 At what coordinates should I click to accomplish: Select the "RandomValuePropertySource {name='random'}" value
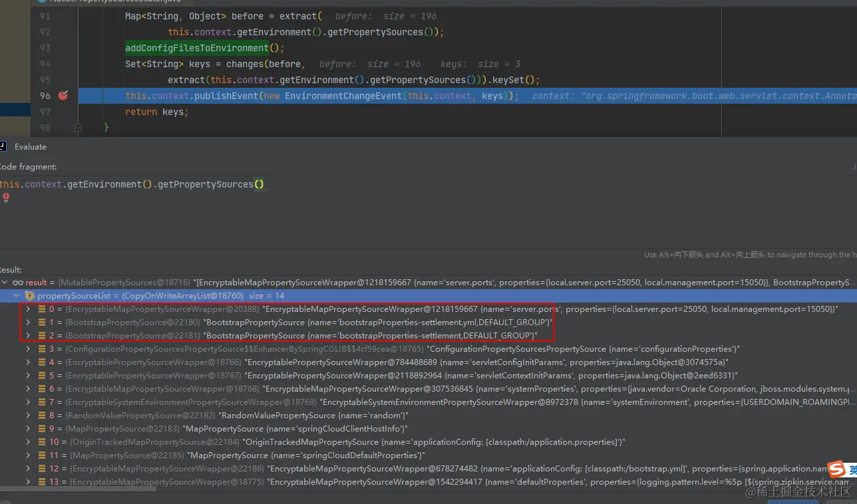tap(314, 416)
